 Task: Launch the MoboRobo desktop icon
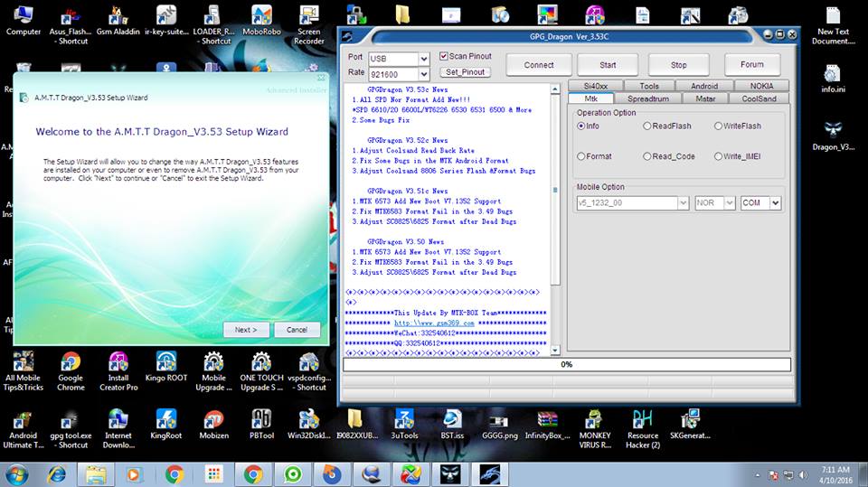tap(261, 21)
